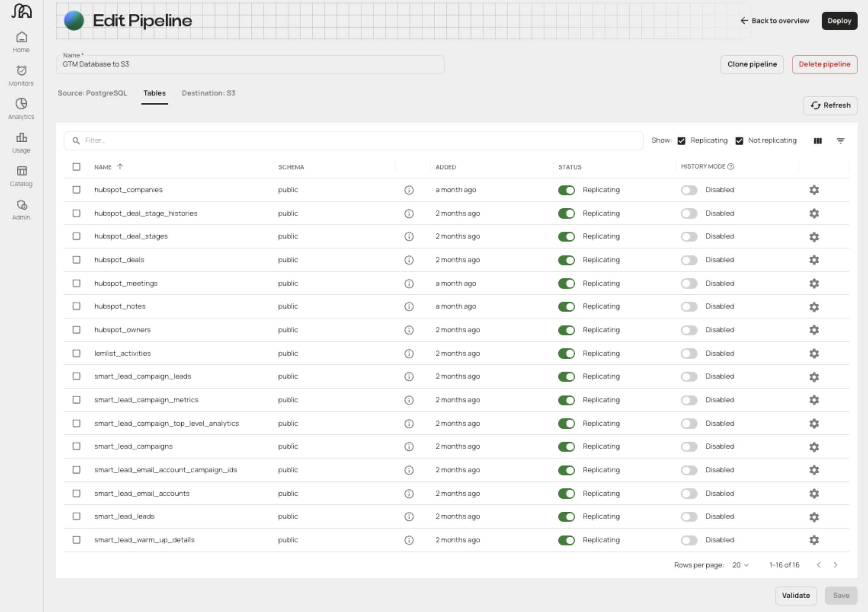Click the Deploy button

pyautogui.click(x=839, y=21)
